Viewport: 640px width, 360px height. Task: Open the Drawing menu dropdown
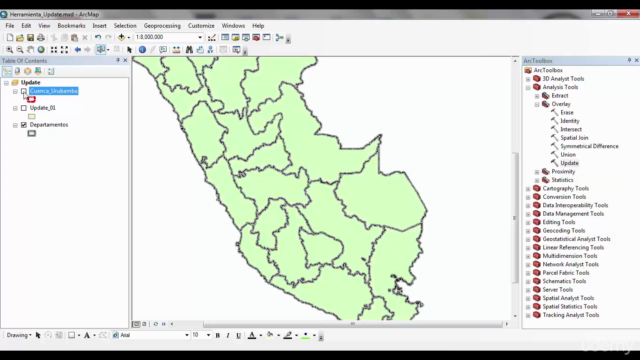[x=19, y=335]
